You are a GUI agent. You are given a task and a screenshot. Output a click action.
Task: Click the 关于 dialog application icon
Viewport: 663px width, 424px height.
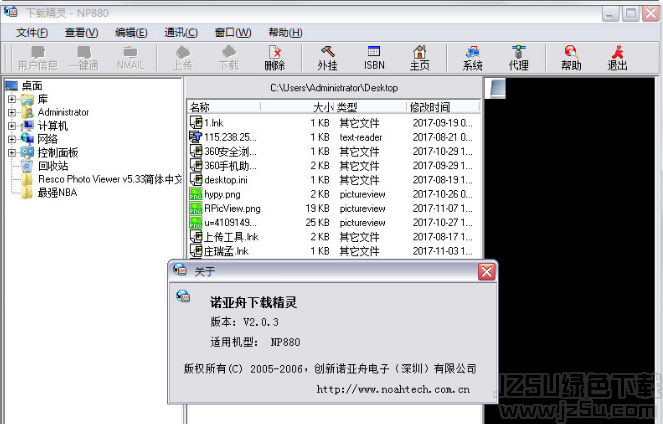coord(183,296)
